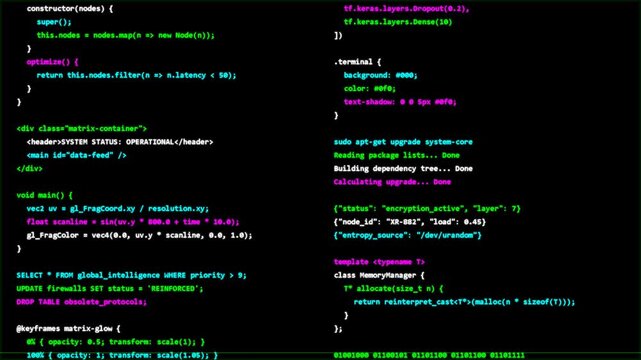Click the 'SYSTEM STATUS: OPERATIONAL' header line

[x=120, y=142]
